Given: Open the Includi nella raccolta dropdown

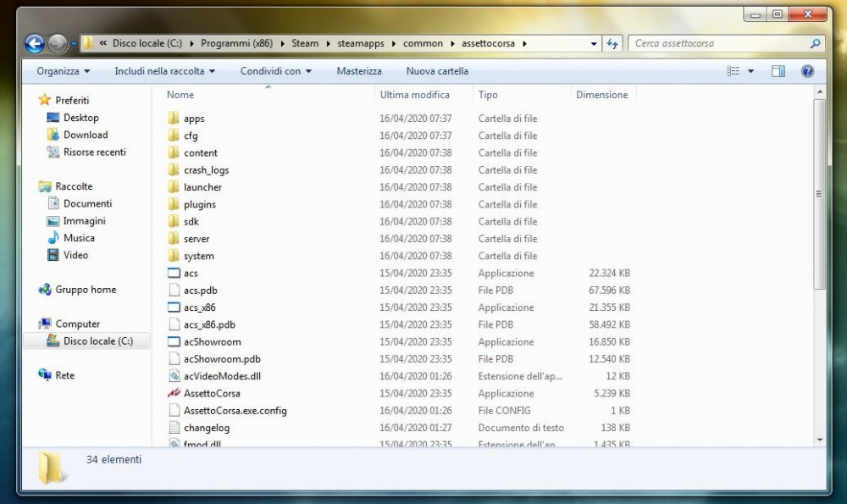Looking at the screenshot, I should [165, 71].
